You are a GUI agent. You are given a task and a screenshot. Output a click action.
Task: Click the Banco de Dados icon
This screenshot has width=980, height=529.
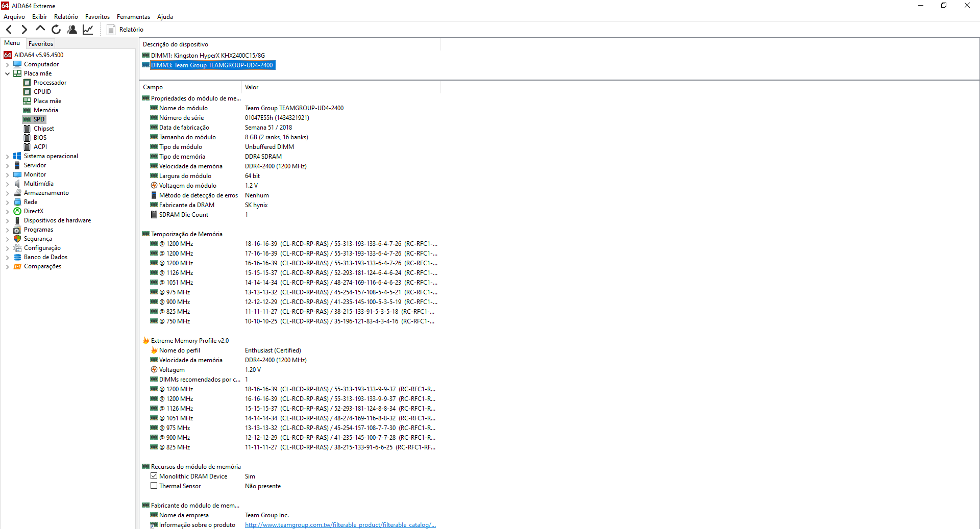(17, 257)
